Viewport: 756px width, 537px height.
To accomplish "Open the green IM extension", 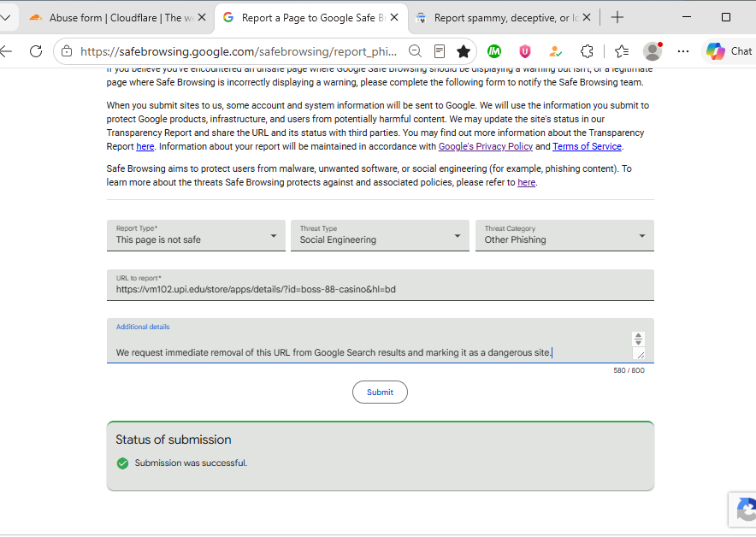I will click(x=494, y=51).
